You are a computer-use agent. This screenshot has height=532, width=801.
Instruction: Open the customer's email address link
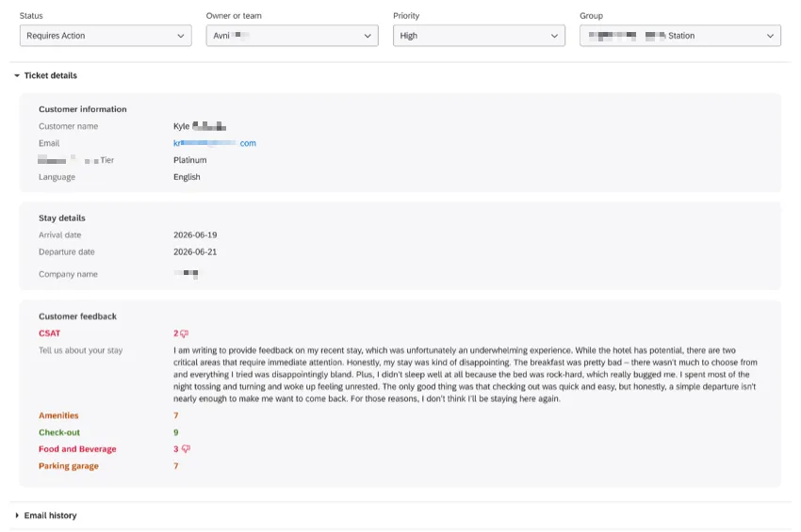[x=215, y=143]
